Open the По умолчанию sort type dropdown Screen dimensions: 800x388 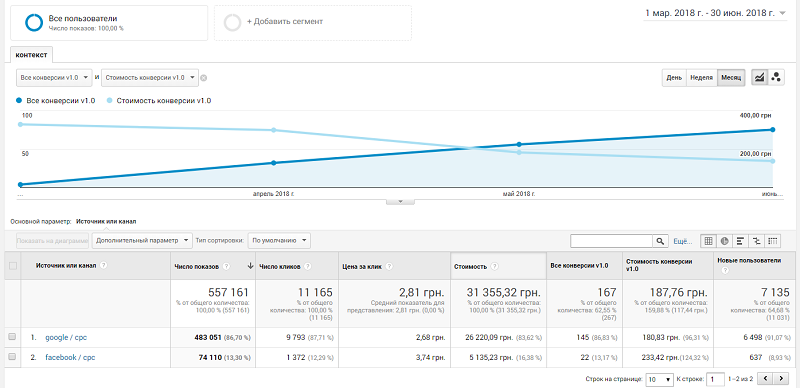click(279, 240)
